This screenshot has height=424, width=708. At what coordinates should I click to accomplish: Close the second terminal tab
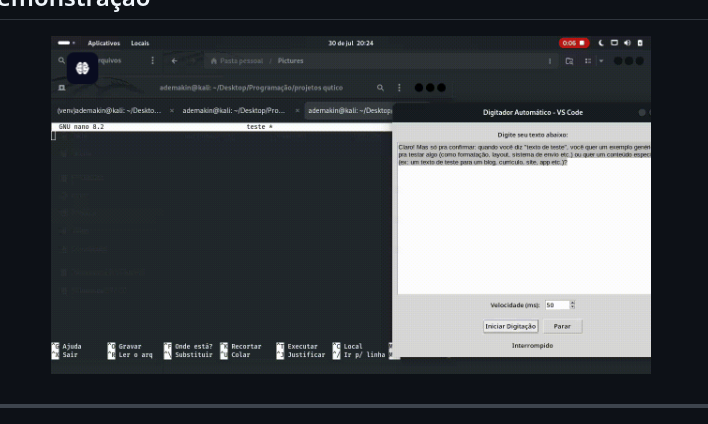(x=297, y=111)
